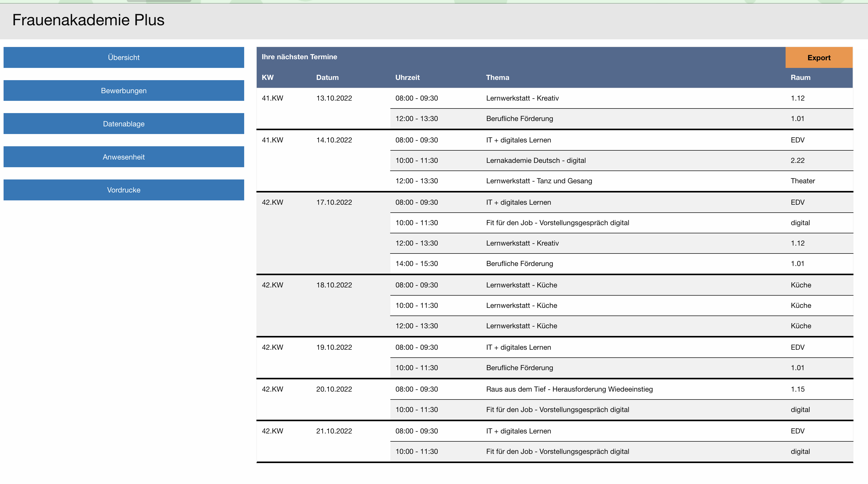This screenshot has height=484, width=868.
Task: Click the Thema column header
Action: tap(497, 77)
